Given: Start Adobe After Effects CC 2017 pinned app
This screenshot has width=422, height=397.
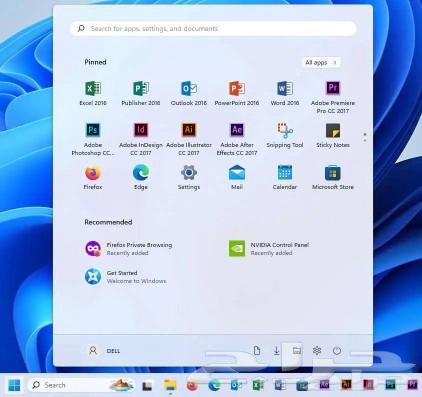Looking at the screenshot, I should pos(237,139).
